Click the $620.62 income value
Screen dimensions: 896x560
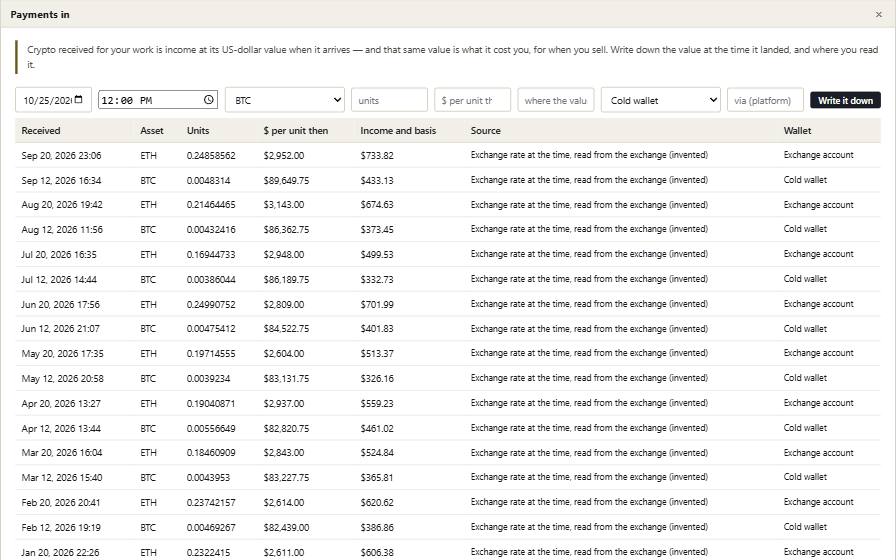coord(377,502)
